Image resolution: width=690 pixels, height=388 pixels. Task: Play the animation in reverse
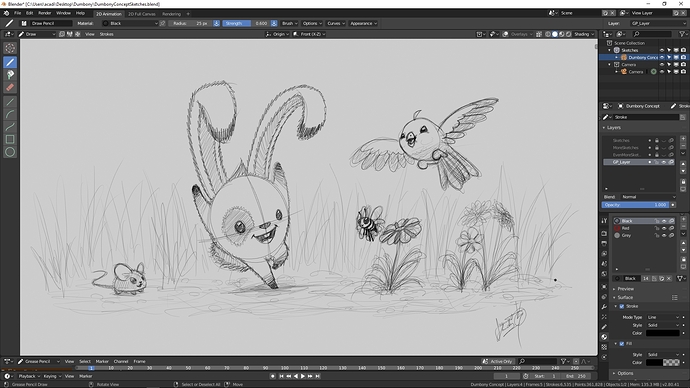point(296,377)
